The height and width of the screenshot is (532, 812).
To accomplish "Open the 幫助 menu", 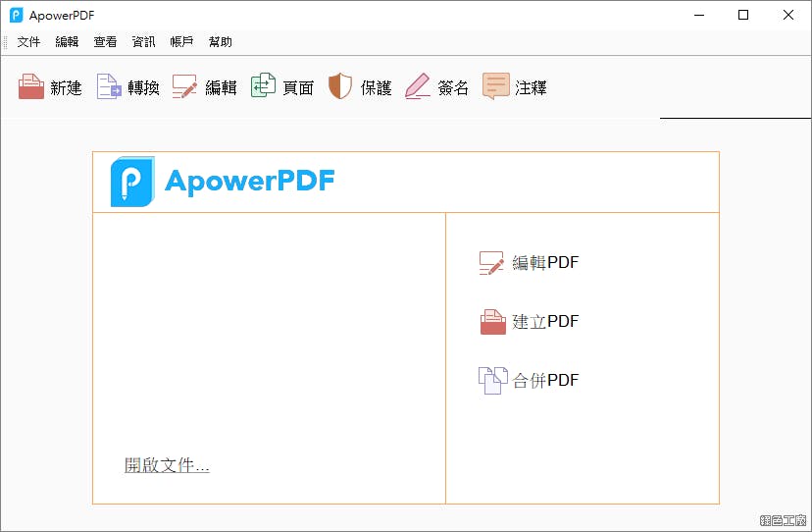I will pos(220,42).
